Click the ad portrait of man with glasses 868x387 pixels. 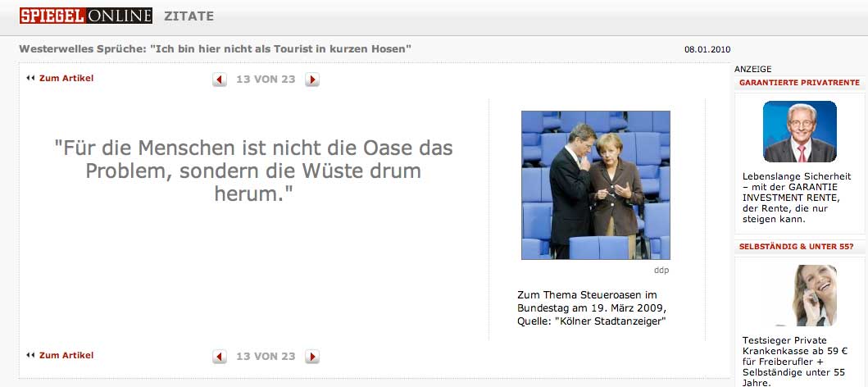pyautogui.click(x=799, y=131)
